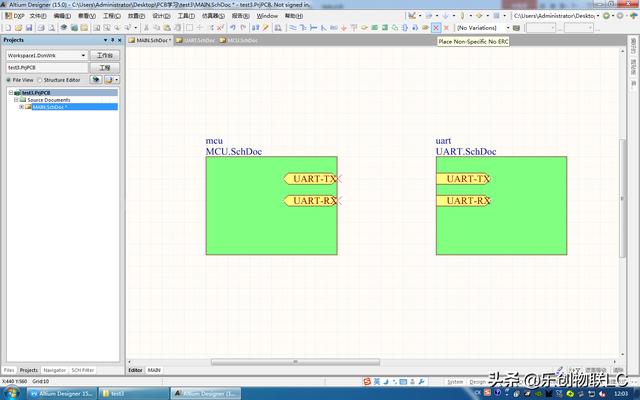Image resolution: width=640 pixels, height=400 pixels.
Task: Open an existing file via folder icon
Action: click(18, 28)
